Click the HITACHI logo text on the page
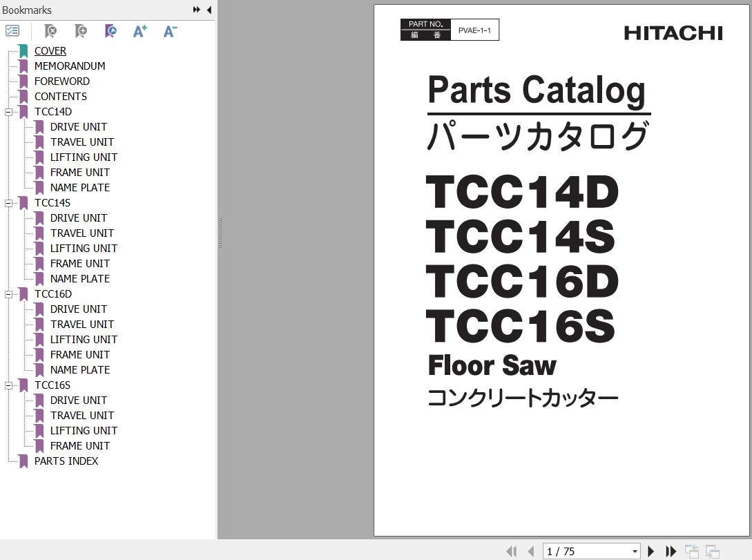The image size is (752, 560). pyautogui.click(x=673, y=33)
